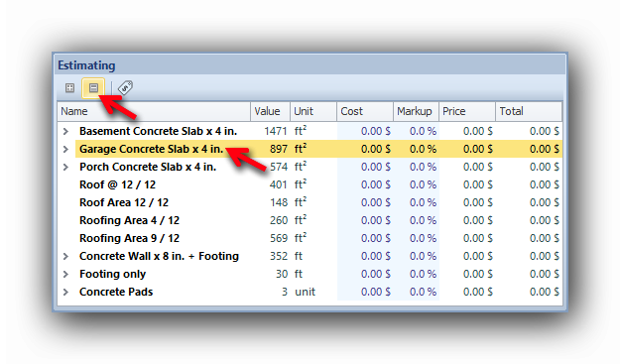Edit the Markup cell for Garage Concrete Slab
620x364 pixels.
416,149
